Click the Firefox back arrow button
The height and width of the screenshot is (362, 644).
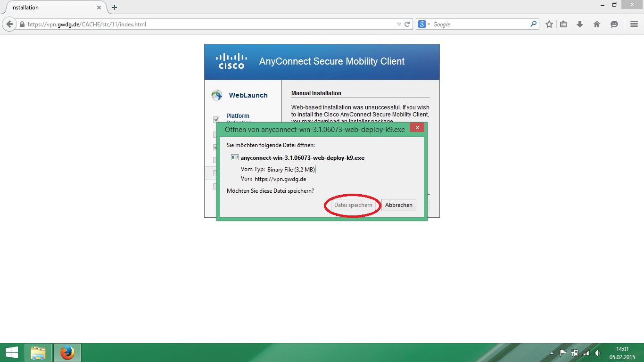9,24
